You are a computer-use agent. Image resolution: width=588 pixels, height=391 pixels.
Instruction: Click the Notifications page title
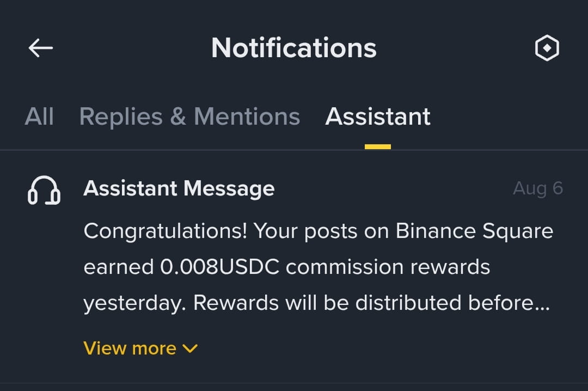coord(294,48)
